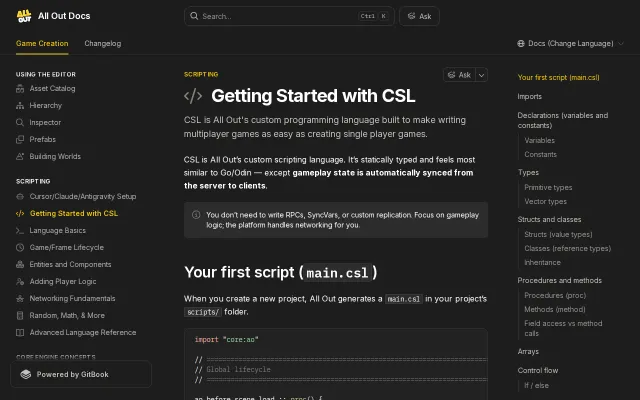Click the Ask button beside page title

tap(460, 75)
